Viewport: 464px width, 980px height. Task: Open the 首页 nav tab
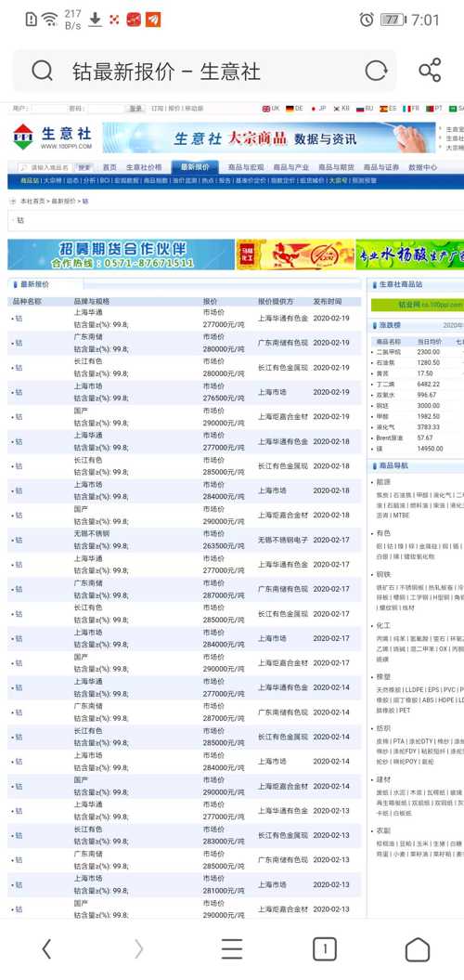[x=110, y=167]
